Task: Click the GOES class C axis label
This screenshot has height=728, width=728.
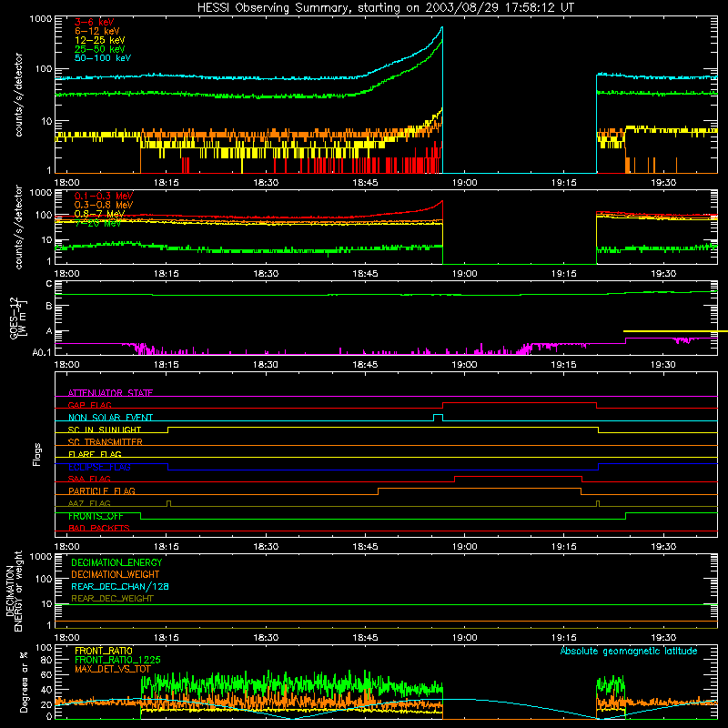Action: [49, 284]
